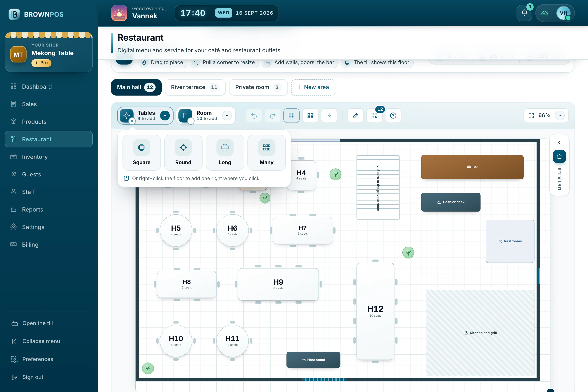The height and width of the screenshot is (392, 588).
Task: Toggle the grid view icon
Action: [292, 116]
